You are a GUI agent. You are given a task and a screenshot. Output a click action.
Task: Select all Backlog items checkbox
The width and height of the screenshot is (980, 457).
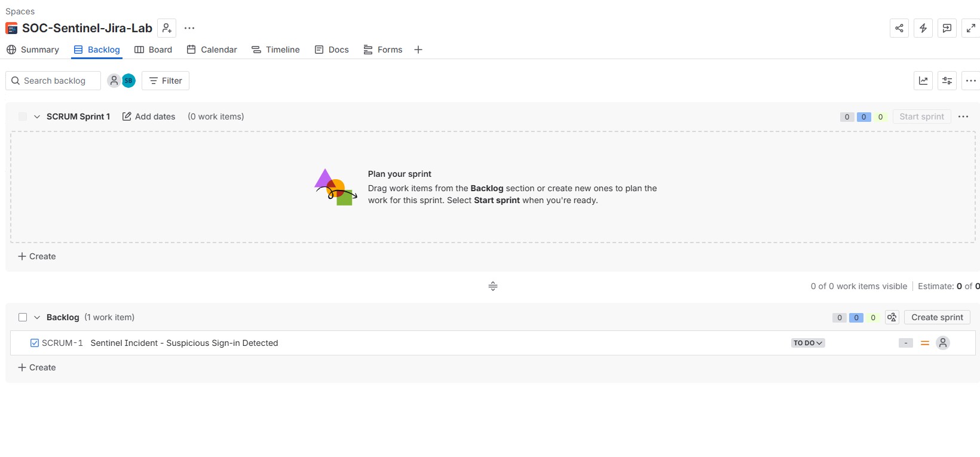pos(23,317)
